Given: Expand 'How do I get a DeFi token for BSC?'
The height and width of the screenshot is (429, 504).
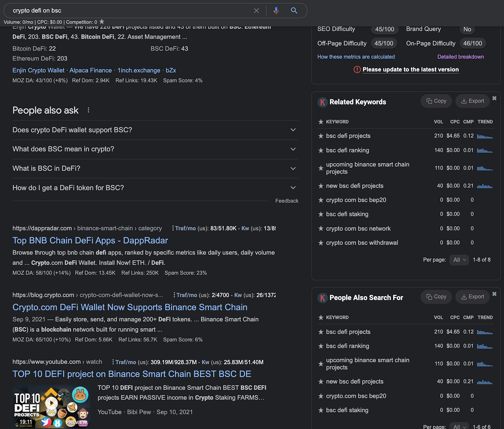Looking at the screenshot, I should [156, 188].
